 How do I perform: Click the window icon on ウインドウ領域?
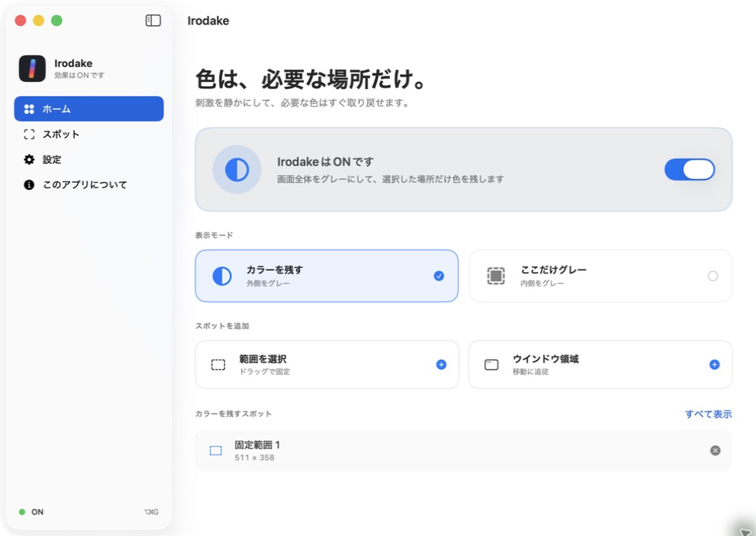(x=491, y=365)
